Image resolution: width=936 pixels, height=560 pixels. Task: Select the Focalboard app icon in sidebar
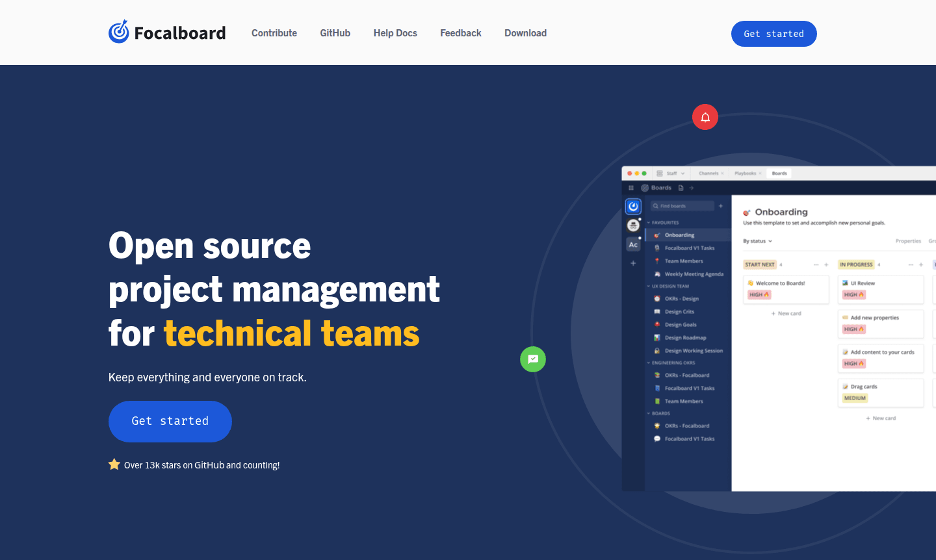tap(633, 206)
